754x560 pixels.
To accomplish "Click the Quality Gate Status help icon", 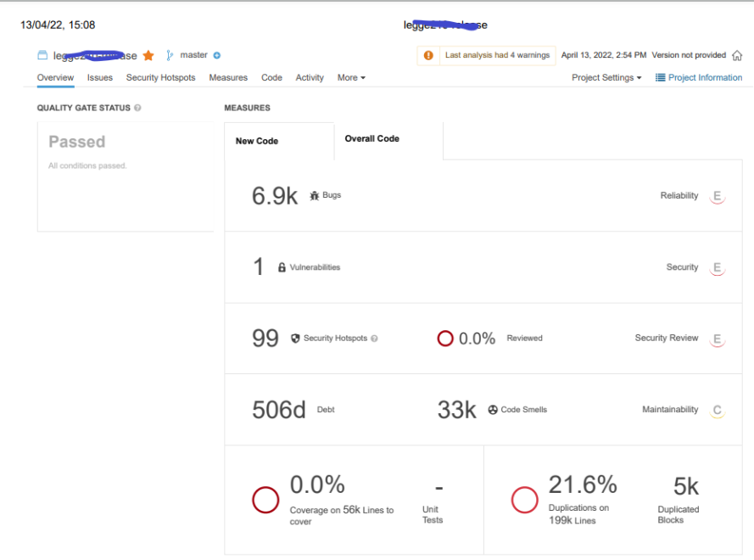I will (137, 108).
